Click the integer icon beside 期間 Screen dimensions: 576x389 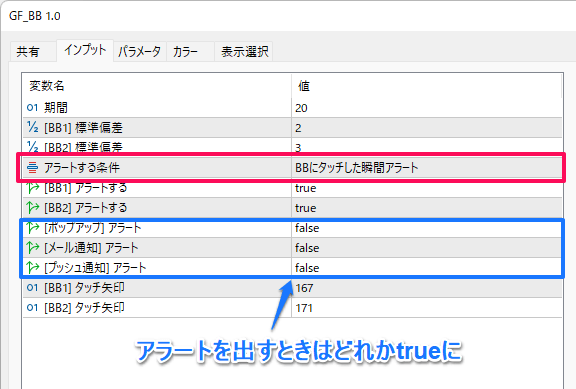coord(32,108)
